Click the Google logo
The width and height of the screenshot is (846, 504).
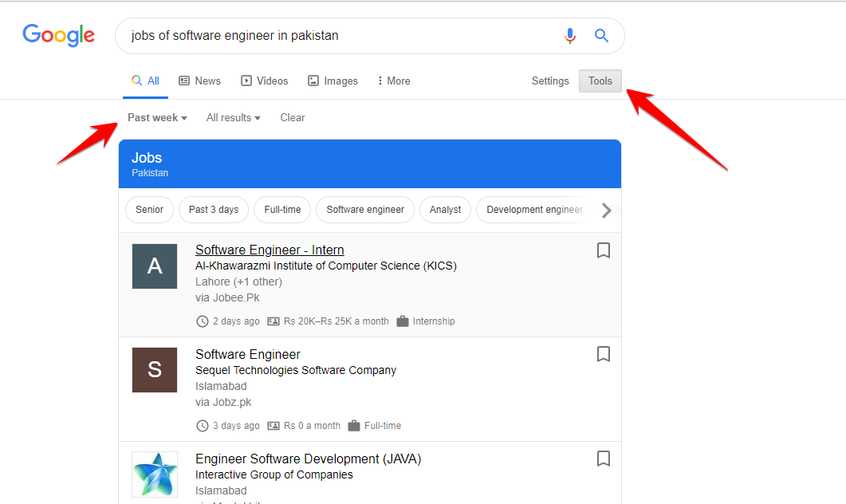point(58,36)
